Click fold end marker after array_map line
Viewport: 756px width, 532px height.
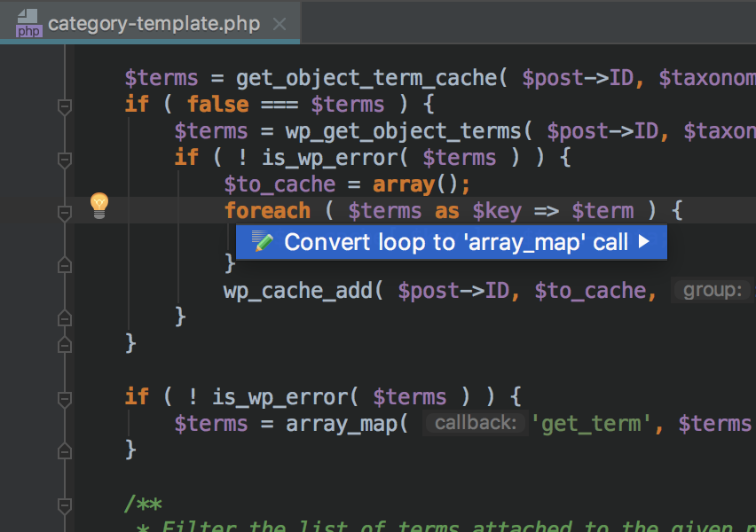click(65, 451)
